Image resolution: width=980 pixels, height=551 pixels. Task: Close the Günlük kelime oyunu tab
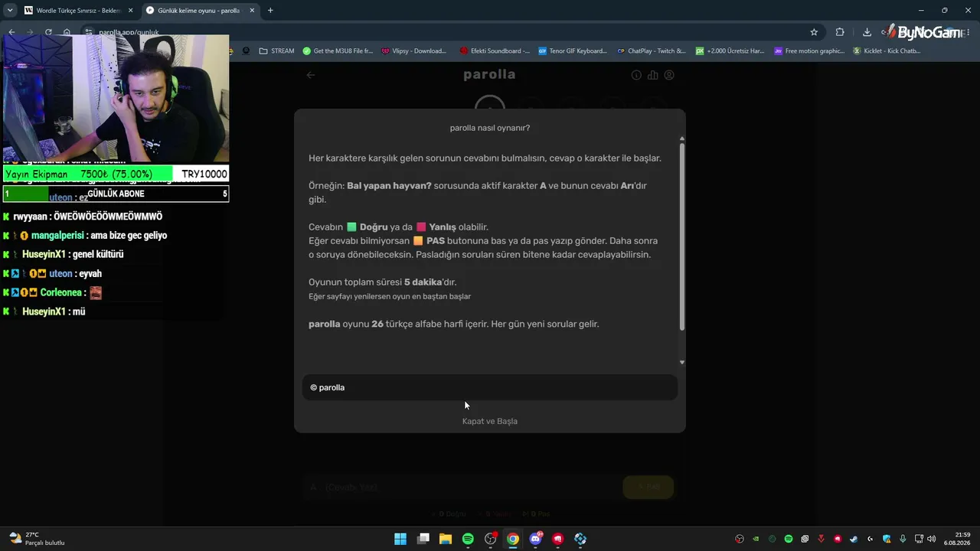click(x=252, y=11)
